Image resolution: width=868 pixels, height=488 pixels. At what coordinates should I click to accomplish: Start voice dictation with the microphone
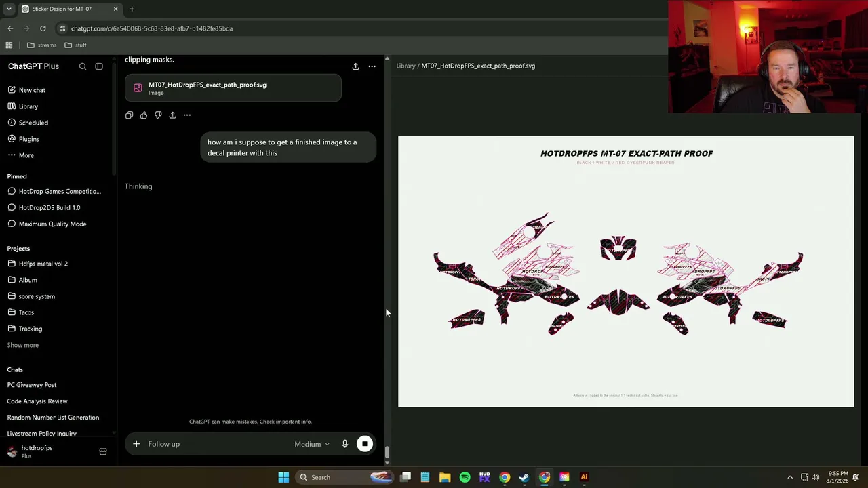coord(344,444)
